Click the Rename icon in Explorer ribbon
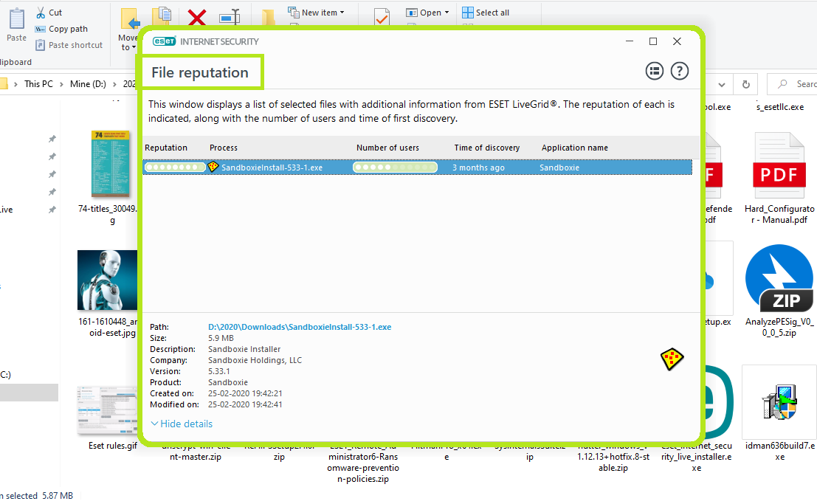Screen dimensions: 817x504 230,17
